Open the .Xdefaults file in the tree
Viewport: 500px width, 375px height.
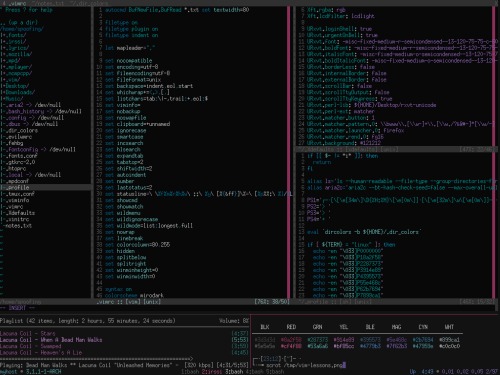click(20, 213)
